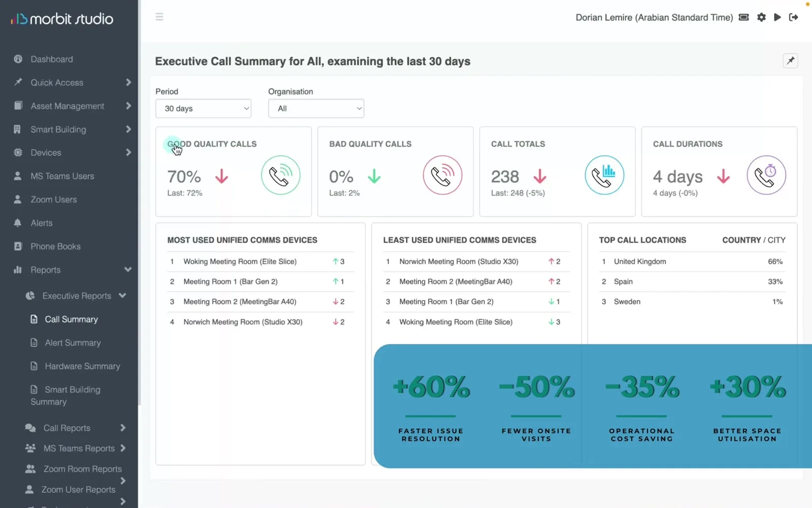Click the Good Quality Calls phone icon

[x=281, y=175]
